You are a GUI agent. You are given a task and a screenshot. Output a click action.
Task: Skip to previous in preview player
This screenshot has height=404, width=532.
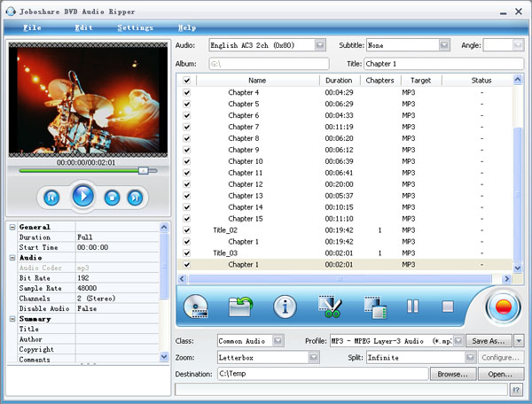point(51,198)
